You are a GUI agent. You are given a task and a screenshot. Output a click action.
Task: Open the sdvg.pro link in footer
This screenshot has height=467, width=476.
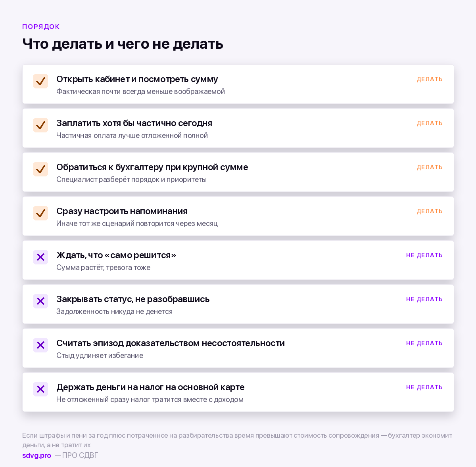[x=36, y=456]
